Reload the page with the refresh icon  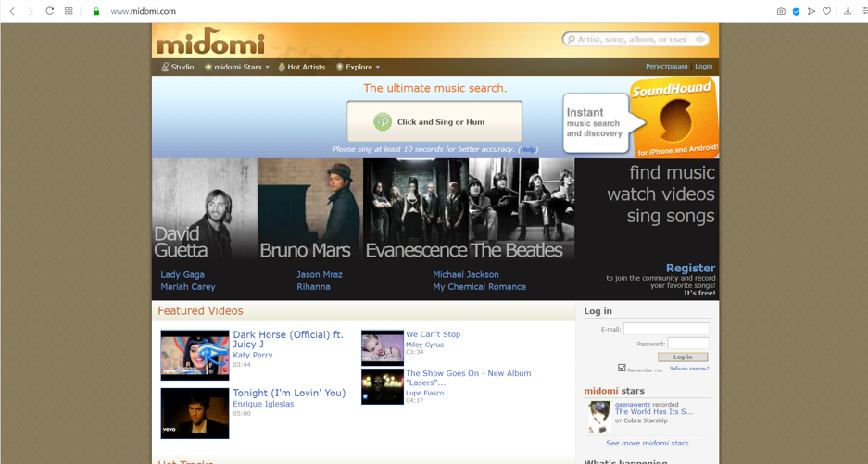click(50, 11)
